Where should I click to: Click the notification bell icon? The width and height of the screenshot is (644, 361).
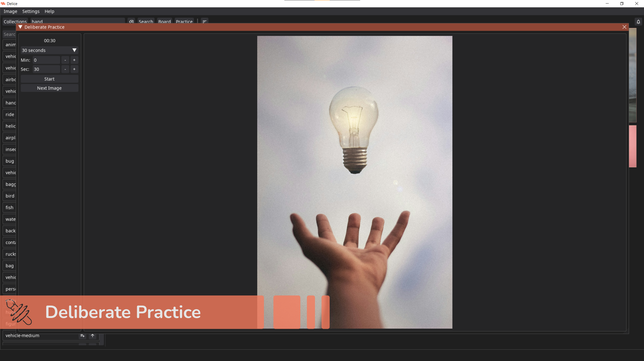pyautogui.click(x=638, y=22)
